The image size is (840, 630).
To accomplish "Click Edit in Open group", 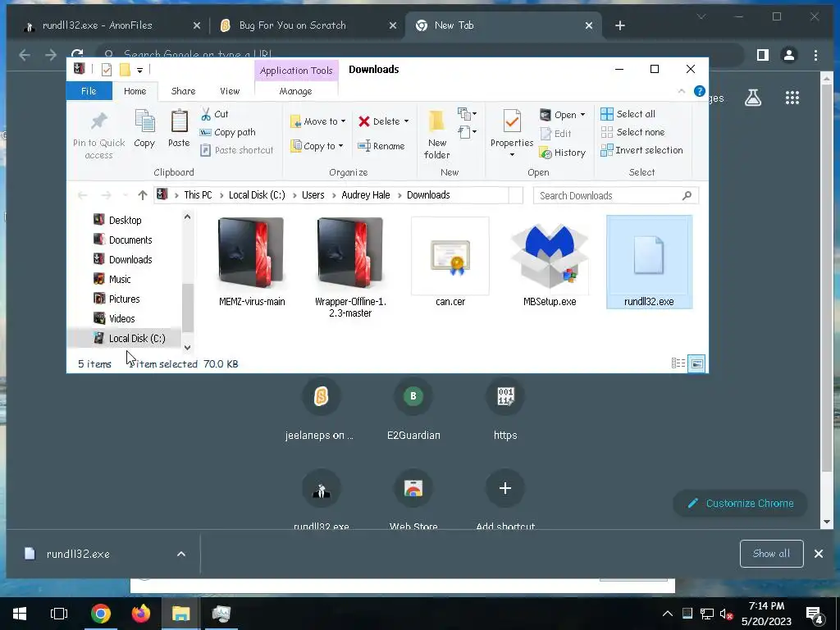I will pyautogui.click(x=555, y=134).
